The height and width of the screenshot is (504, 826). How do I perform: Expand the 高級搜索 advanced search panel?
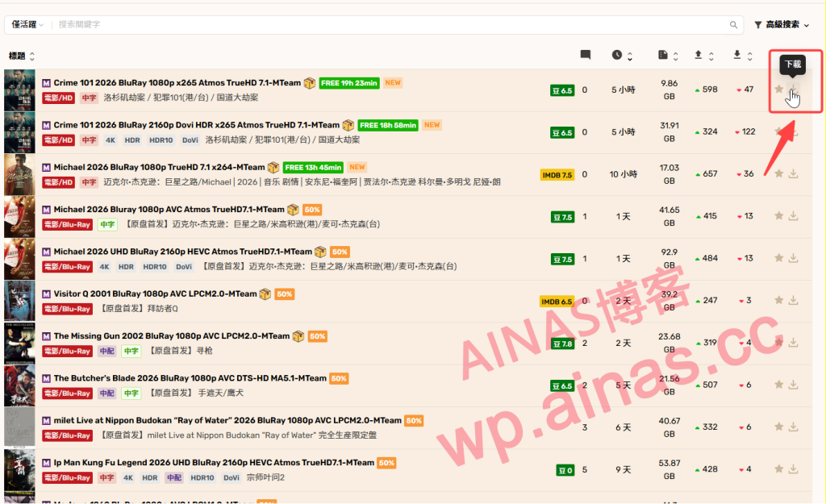[782, 25]
